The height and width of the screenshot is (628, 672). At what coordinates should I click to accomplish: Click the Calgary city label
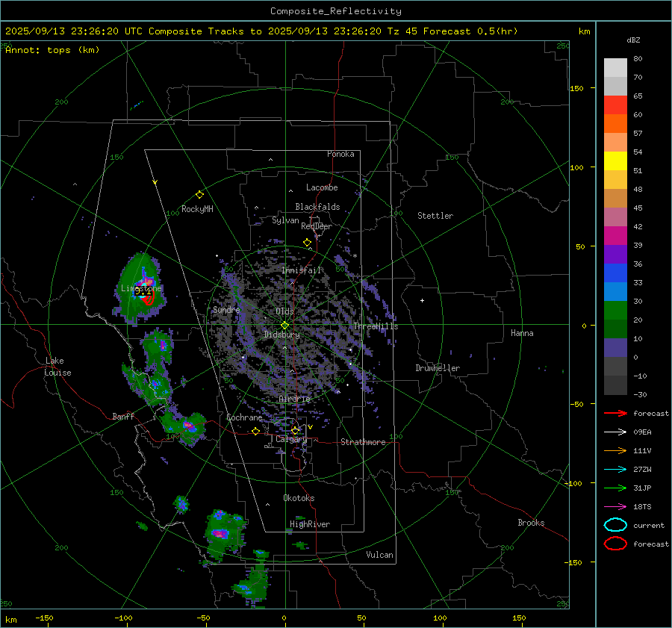pos(291,440)
